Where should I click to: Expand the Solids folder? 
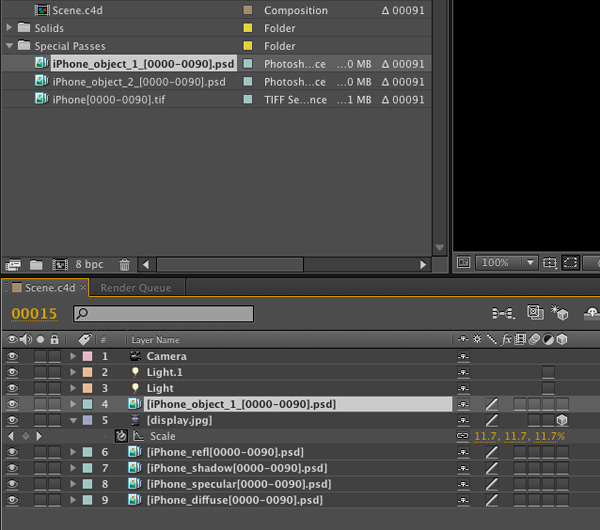click(x=9, y=28)
